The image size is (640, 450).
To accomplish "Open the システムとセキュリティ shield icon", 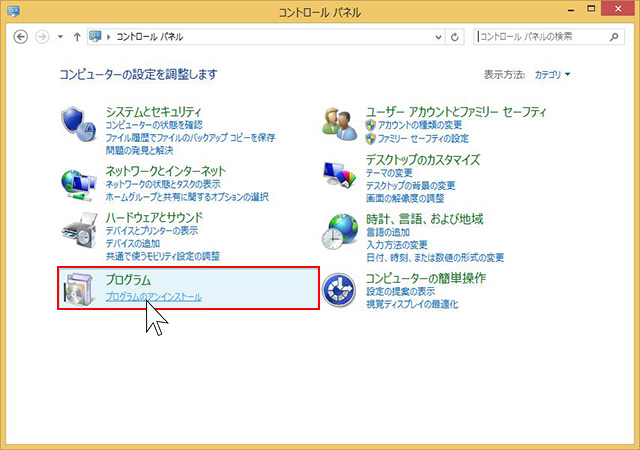I will (78, 124).
